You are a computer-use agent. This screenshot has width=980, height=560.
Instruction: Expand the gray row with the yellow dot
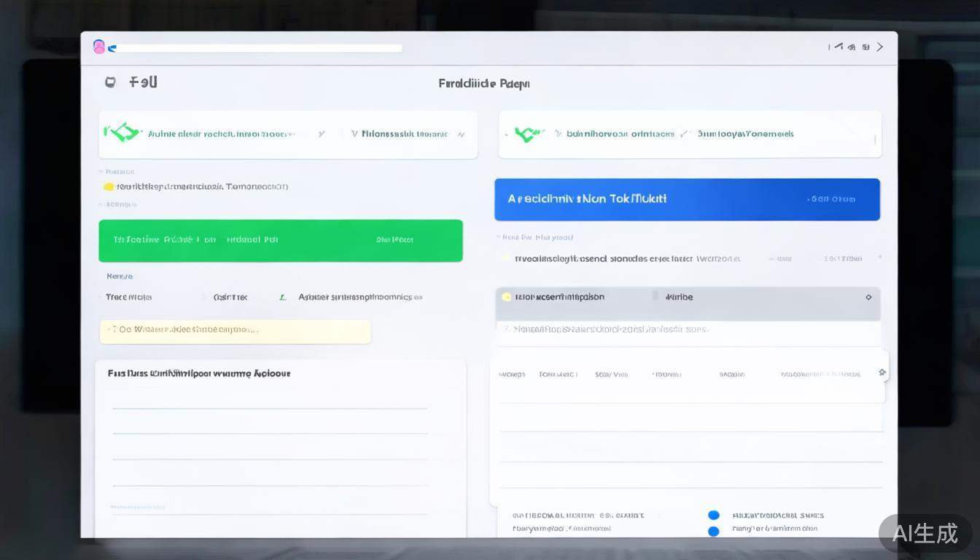coord(687,297)
